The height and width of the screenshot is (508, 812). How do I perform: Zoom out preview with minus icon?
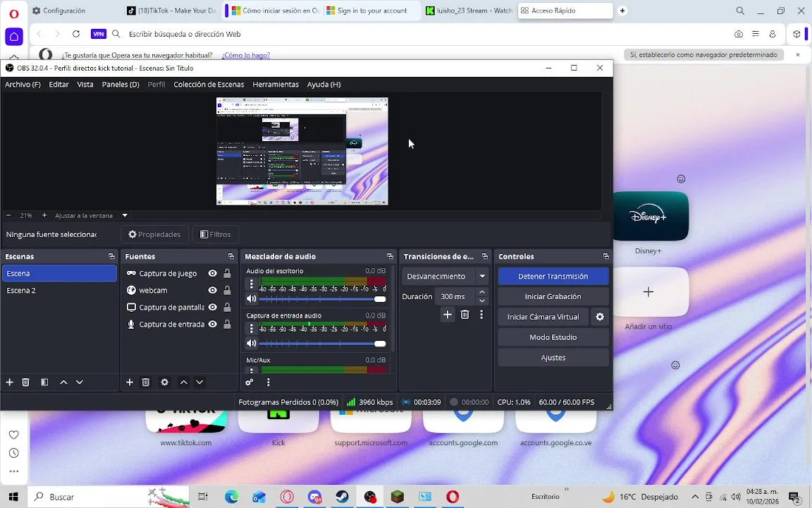pos(8,215)
